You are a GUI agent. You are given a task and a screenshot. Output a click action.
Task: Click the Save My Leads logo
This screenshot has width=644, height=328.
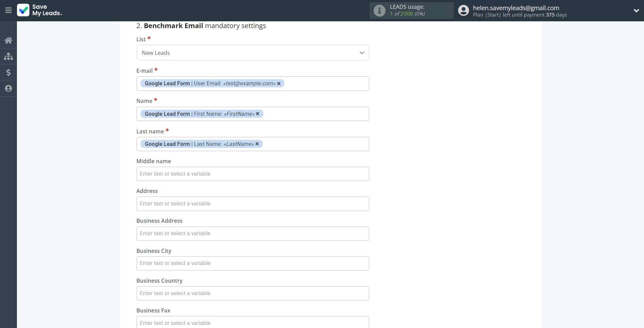pos(40,10)
